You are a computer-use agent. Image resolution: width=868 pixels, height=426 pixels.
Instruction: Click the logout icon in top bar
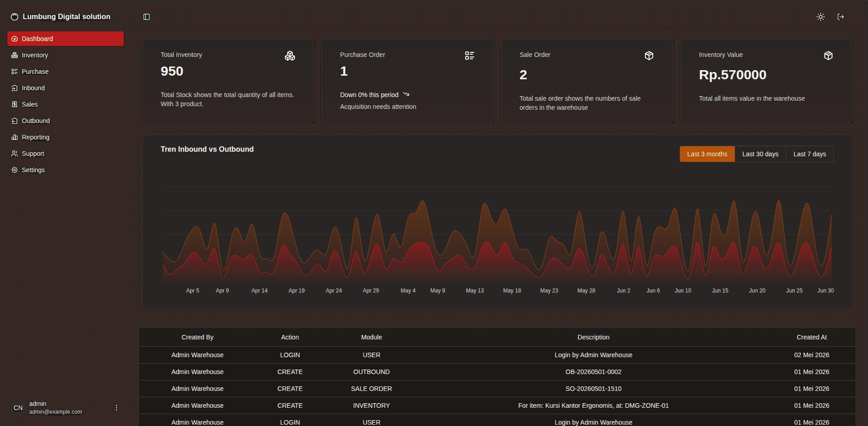tap(841, 17)
